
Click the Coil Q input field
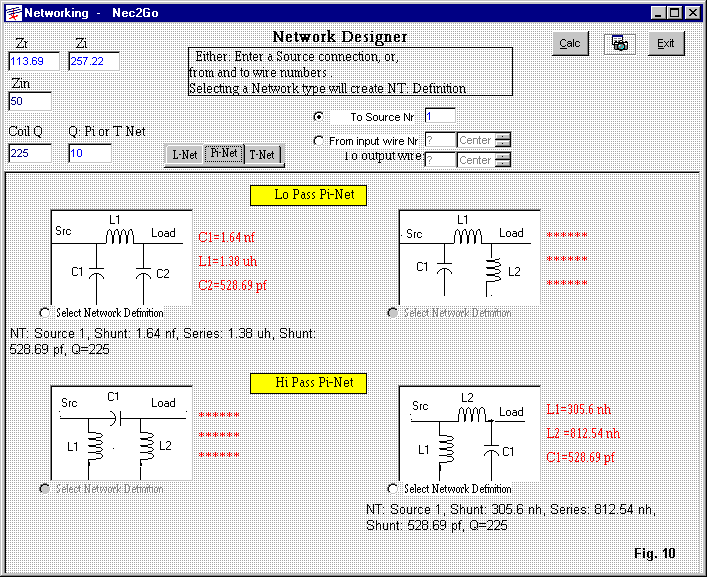(x=30, y=153)
